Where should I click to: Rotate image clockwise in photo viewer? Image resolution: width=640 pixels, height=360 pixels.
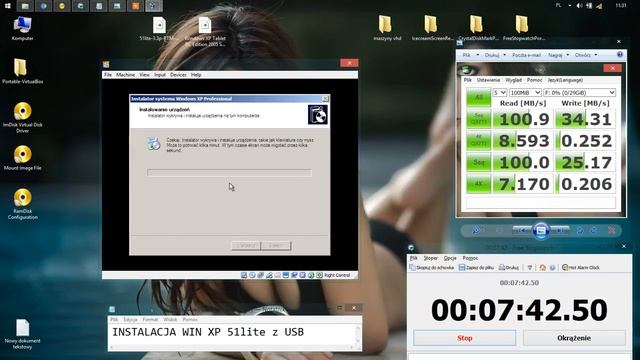coord(594,231)
